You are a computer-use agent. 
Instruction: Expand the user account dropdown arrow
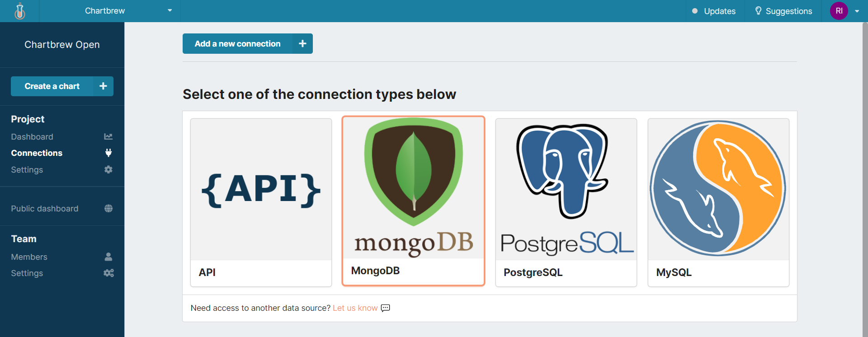coord(857,11)
